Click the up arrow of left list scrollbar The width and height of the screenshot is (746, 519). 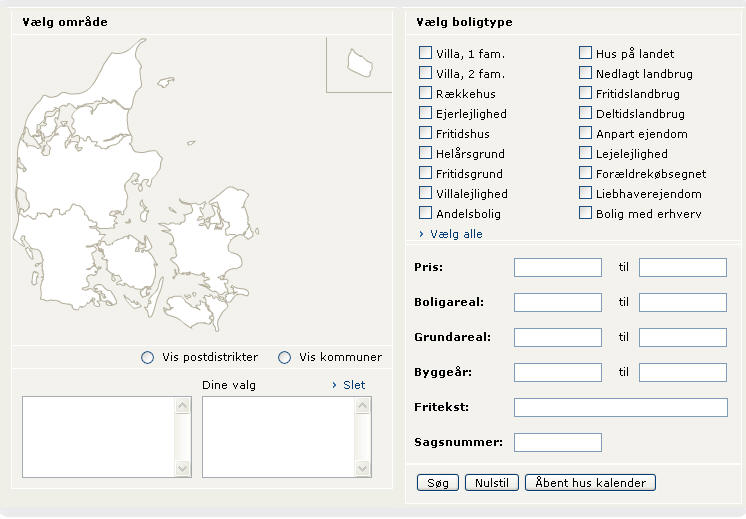(x=182, y=406)
